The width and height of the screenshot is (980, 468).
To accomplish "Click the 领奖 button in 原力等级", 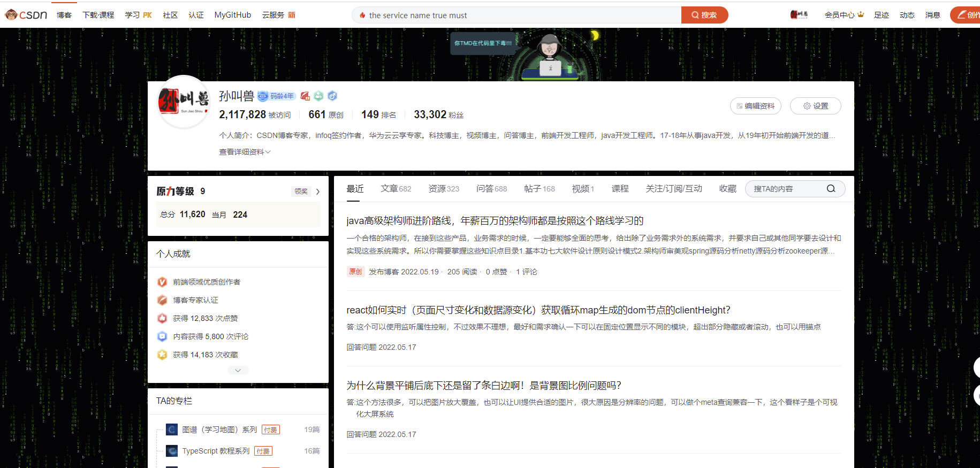I will pos(301,191).
